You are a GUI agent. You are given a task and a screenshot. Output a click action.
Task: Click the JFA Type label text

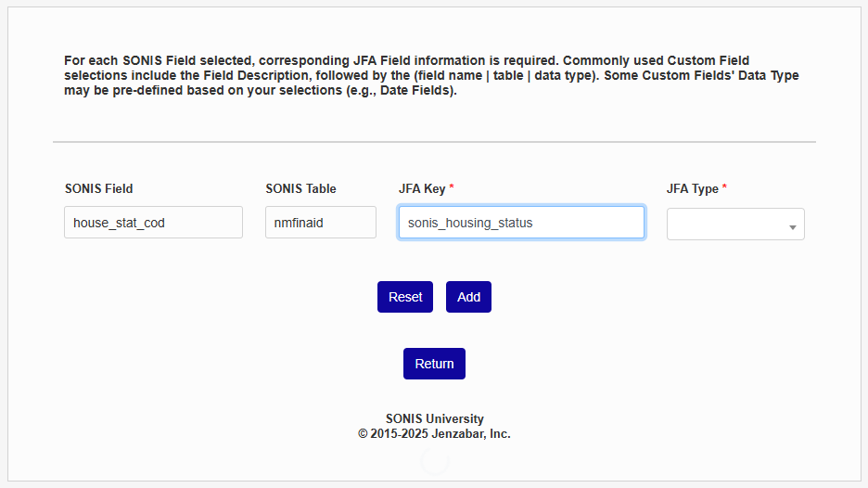point(693,188)
